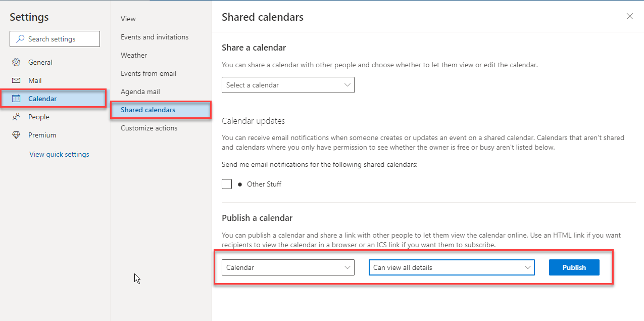
Task: Click the envelope icon next to Mail
Action: pos(17,80)
